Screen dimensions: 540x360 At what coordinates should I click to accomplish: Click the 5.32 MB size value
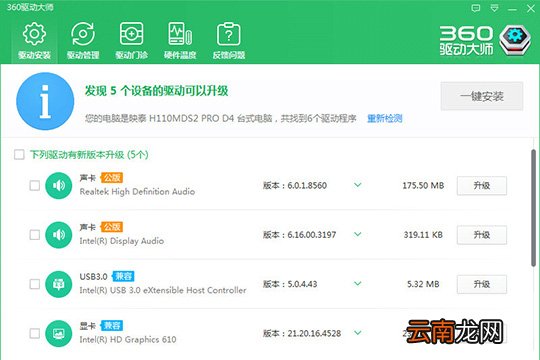pos(423,284)
